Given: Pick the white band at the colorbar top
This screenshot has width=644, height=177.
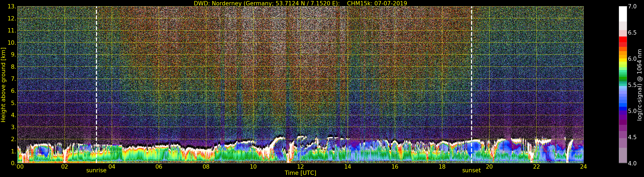Looking at the screenshot, I should 623,14.
